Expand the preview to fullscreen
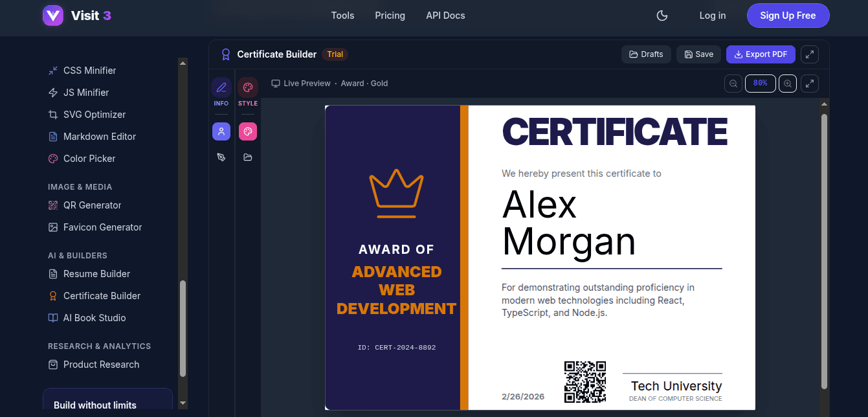 (810, 84)
